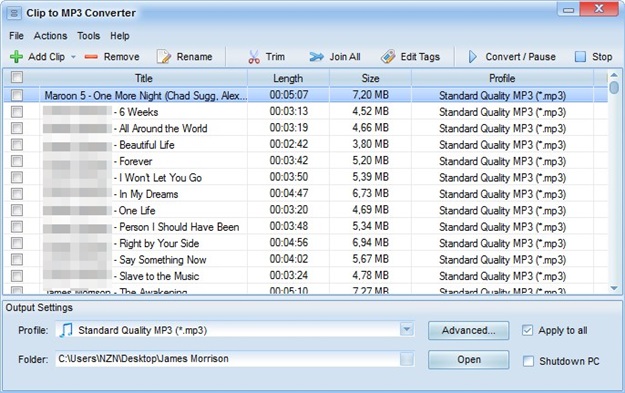Viewport: 625px width, 393px height.
Task: Open the Actions menu
Action: pyautogui.click(x=50, y=36)
